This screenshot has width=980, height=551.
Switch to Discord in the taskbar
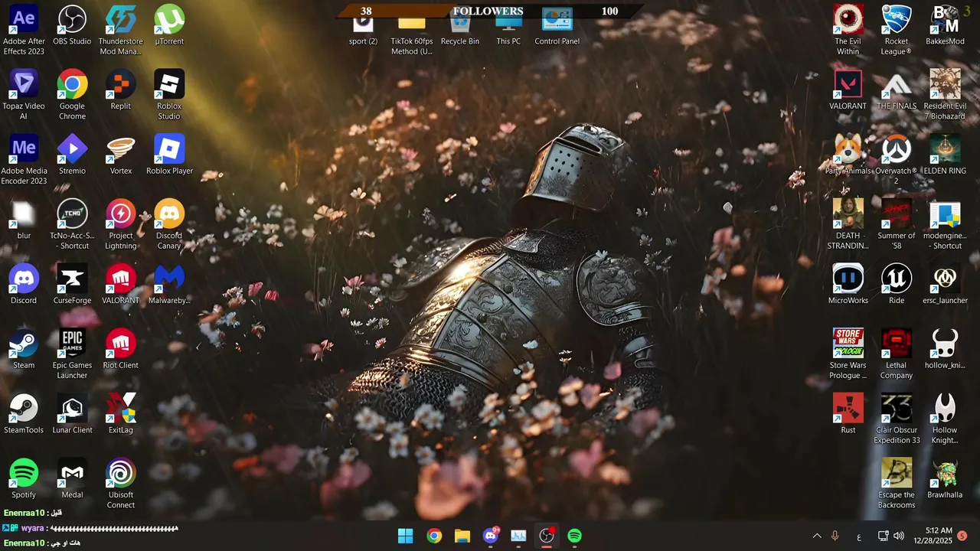point(491,536)
